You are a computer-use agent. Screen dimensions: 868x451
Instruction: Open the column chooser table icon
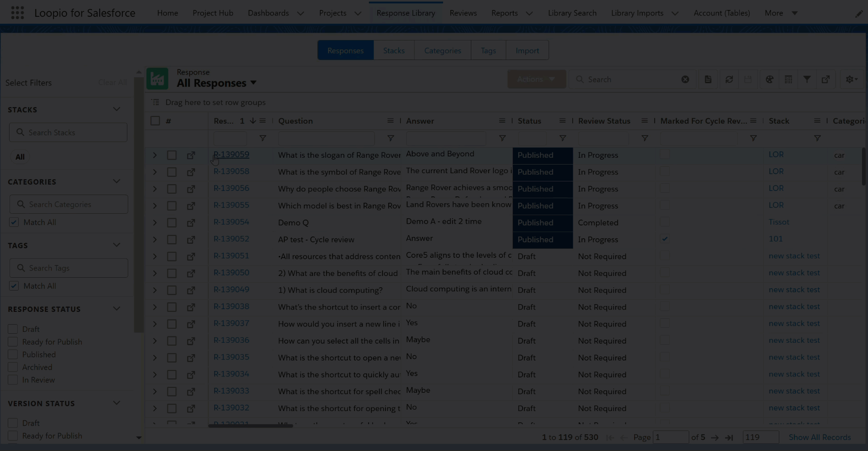click(x=788, y=79)
